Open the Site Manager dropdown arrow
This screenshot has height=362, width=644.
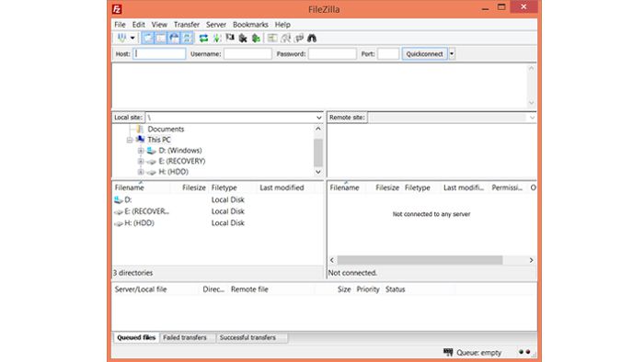(132, 38)
